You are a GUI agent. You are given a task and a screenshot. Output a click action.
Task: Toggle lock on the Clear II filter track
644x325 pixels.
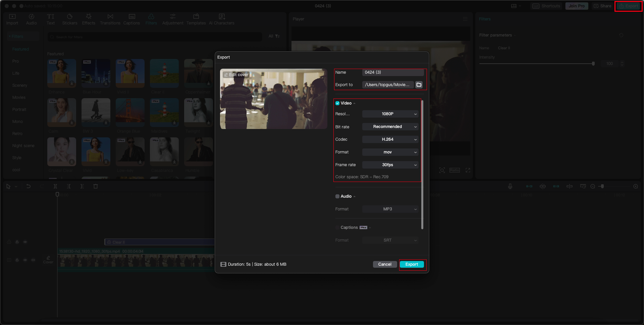point(17,242)
